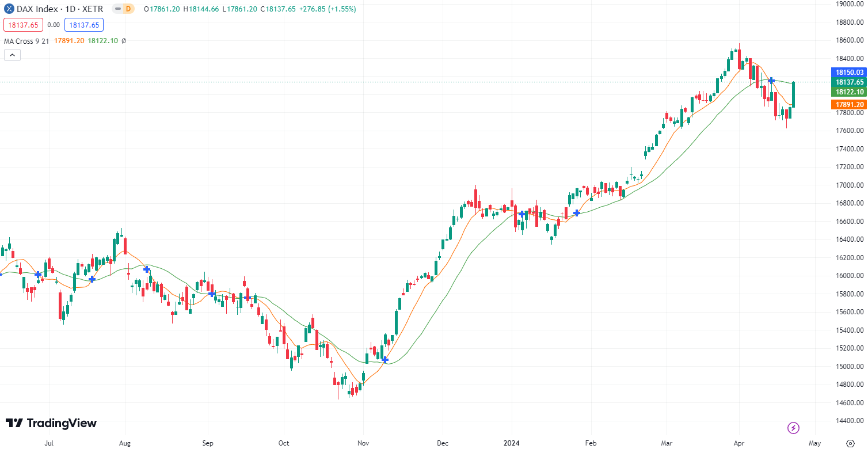Click the spread value 0.00

tap(54, 25)
